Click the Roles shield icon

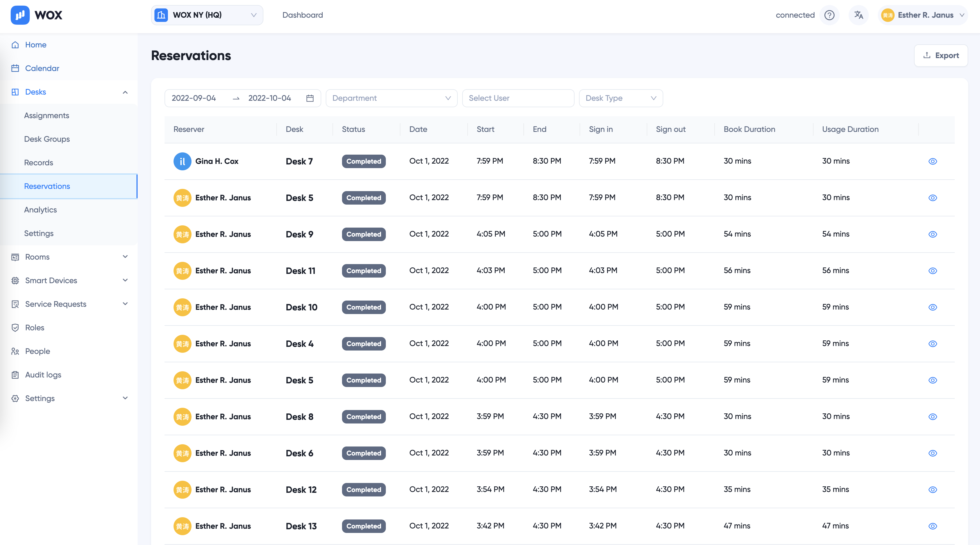(15, 328)
